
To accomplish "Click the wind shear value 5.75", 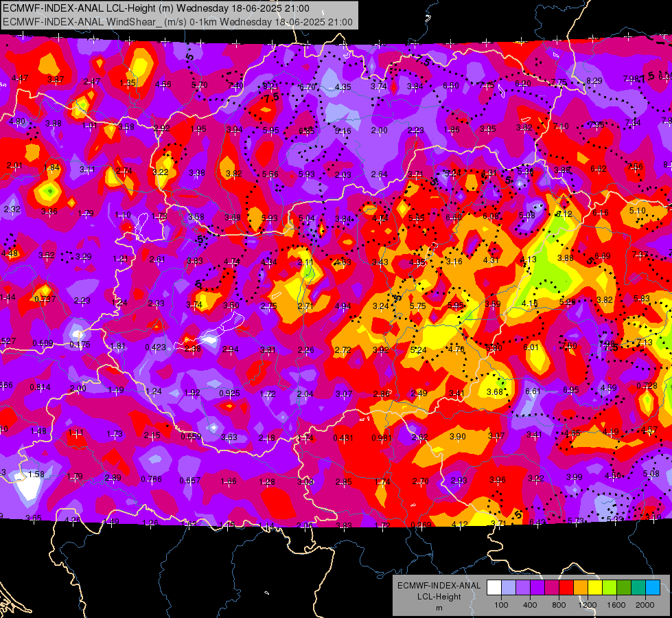I will pyautogui.click(x=418, y=306).
